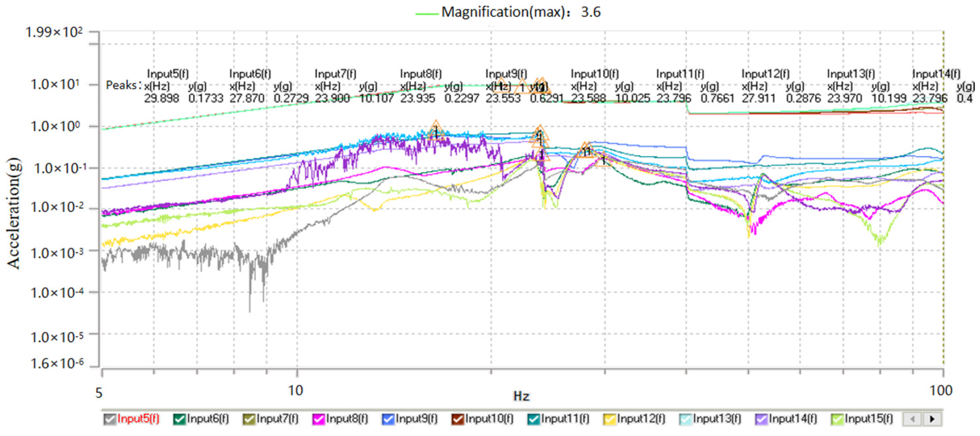Click the Hz x-axis title
Viewport: 980px width, 436px height.
(521, 396)
